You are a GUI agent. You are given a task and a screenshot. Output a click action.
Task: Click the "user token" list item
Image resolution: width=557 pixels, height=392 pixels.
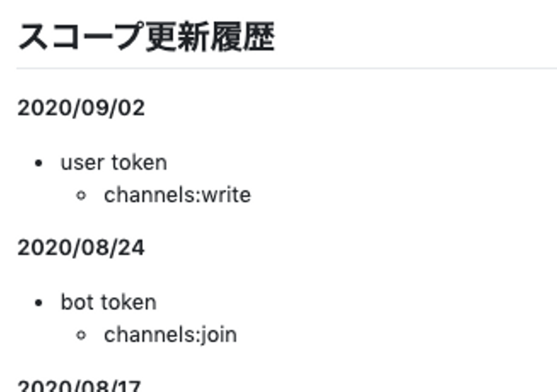114,163
